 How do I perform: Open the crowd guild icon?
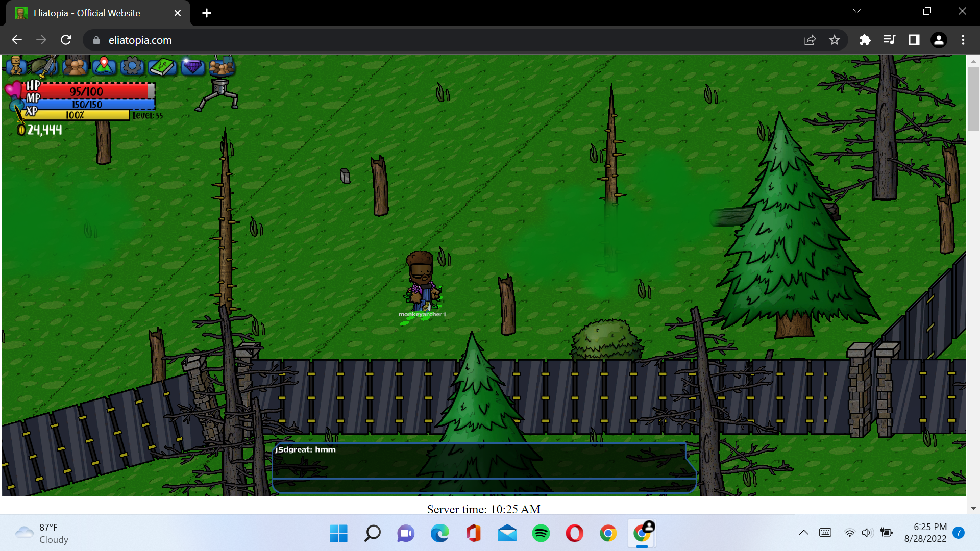point(222,66)
